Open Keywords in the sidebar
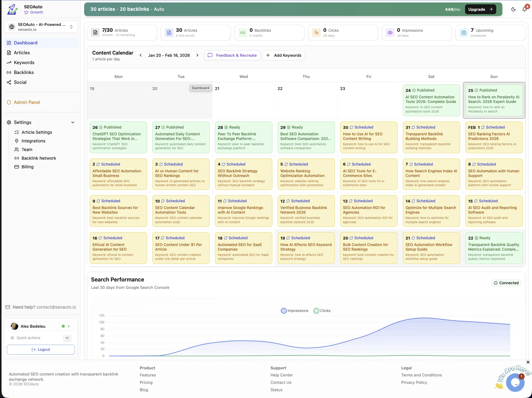 click(24, 63)
